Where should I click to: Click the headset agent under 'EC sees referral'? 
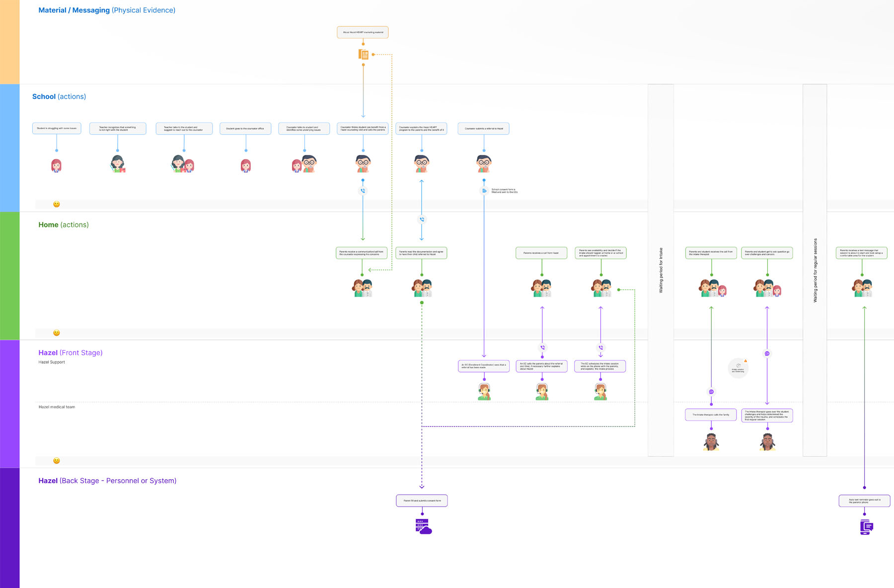coord(484,391)
